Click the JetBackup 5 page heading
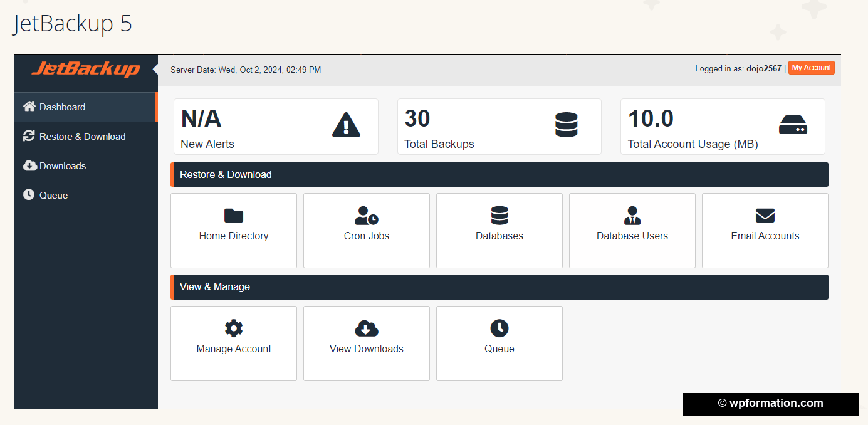868x425 pixels. tap(73, 24)
